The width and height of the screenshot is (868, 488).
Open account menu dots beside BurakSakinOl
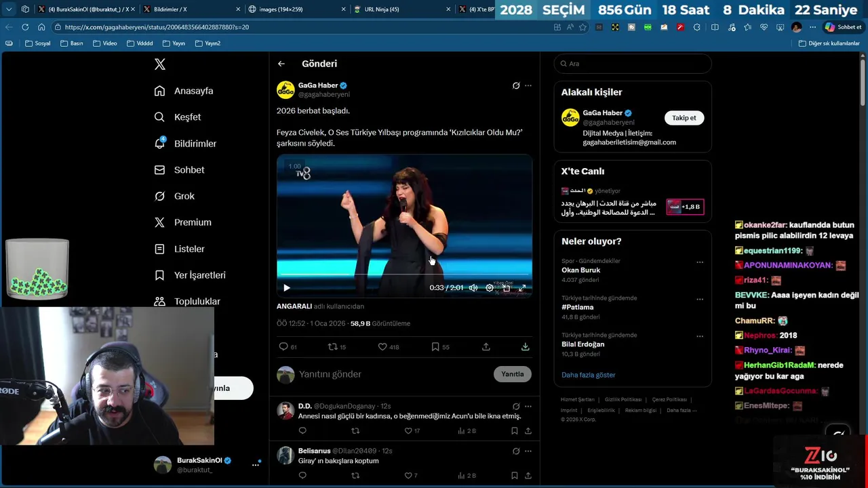(x=256, y=464)
